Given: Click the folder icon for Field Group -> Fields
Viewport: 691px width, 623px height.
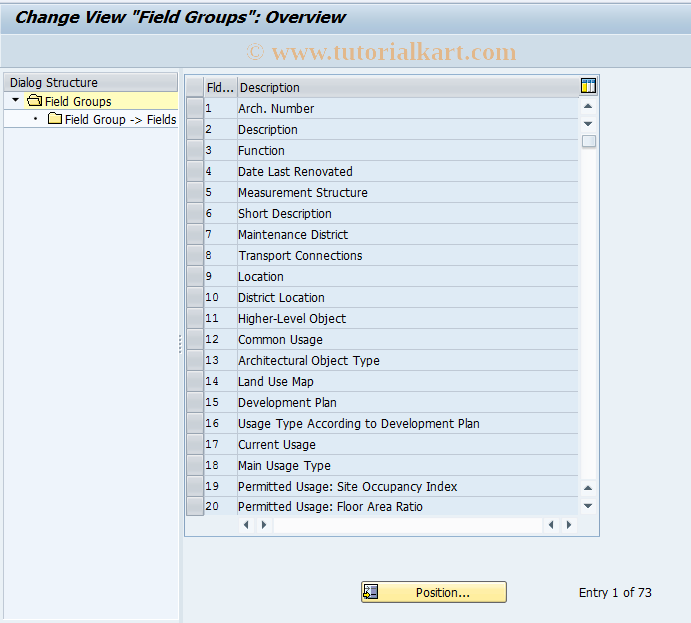Looking at the screenshot, I should click(x=55, y=119).
